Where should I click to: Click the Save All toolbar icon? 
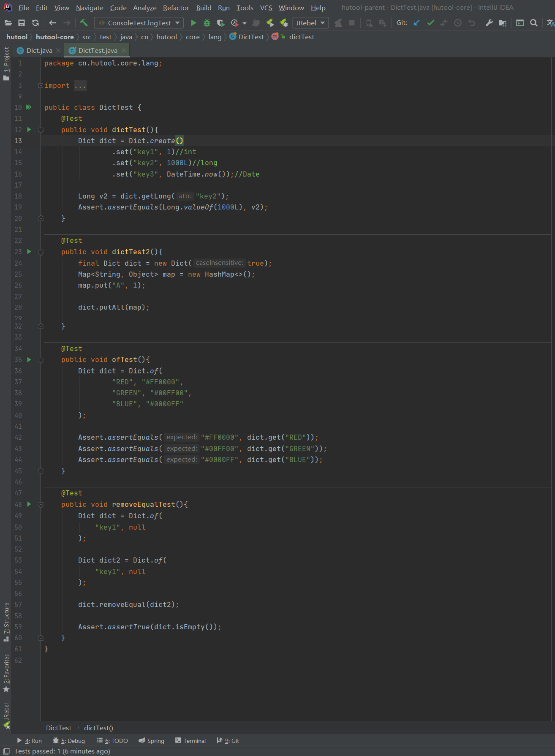(22, 23)
